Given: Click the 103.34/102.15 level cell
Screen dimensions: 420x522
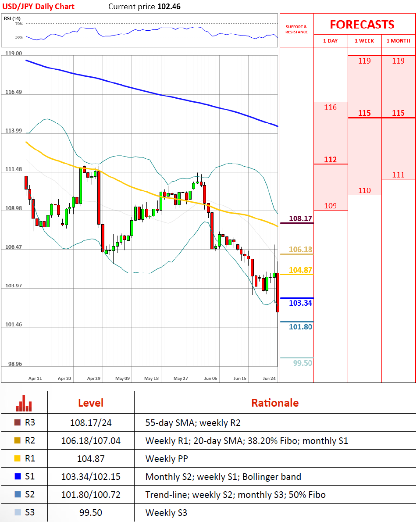Looking at the screenshot, I should pyautogui.click(x=91, y=477).
